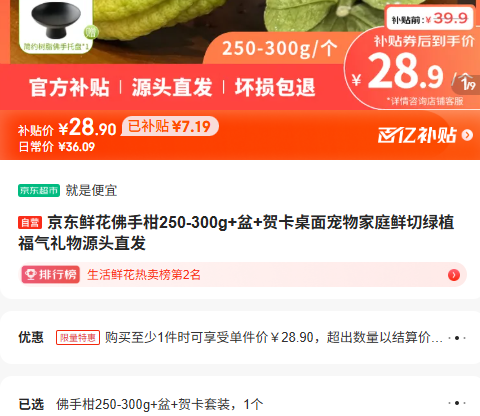Click the 就是便宜 slogan text
The height and width of the screenshot is (416, 480).
pyautogui.click(x=91, y=190)
